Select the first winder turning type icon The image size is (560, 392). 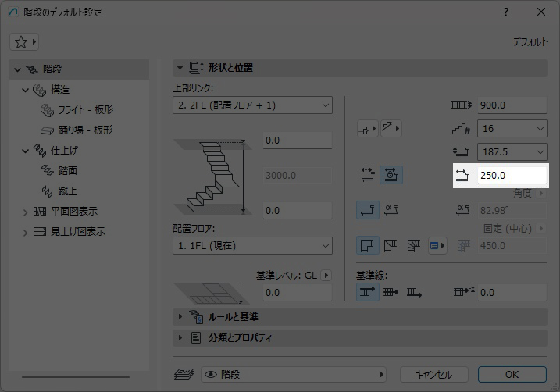pyautogui.click(x=368, y=247)
